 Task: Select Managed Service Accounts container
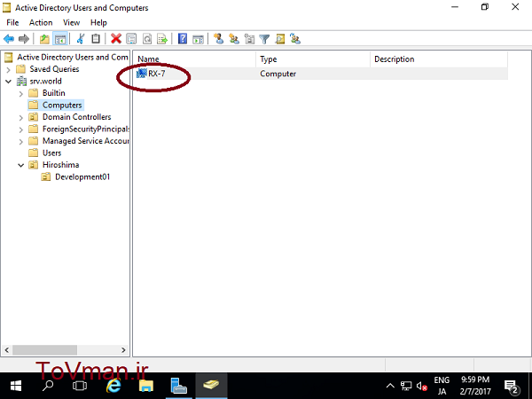point(79,141)
